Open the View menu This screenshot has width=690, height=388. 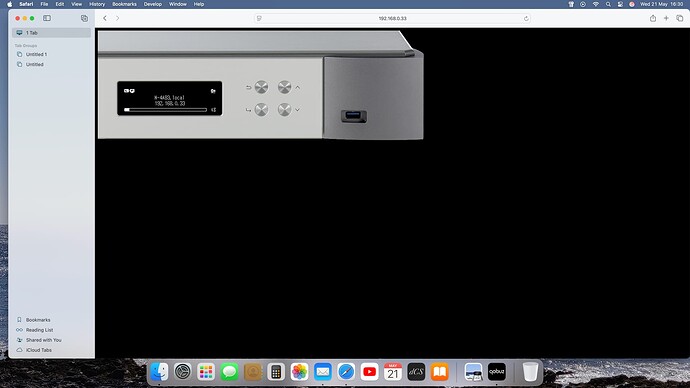point(77,4)
